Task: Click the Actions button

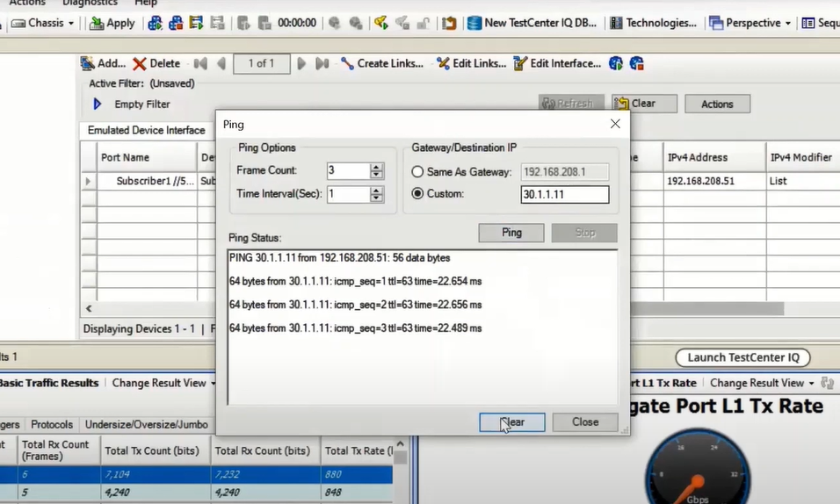Action: (x=717, y=104)
